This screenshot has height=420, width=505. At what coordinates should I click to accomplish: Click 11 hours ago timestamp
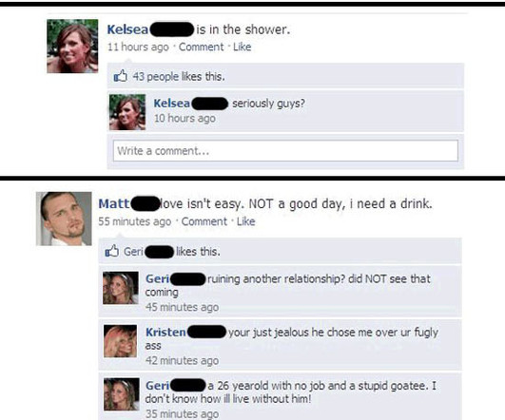coord(138,47)
